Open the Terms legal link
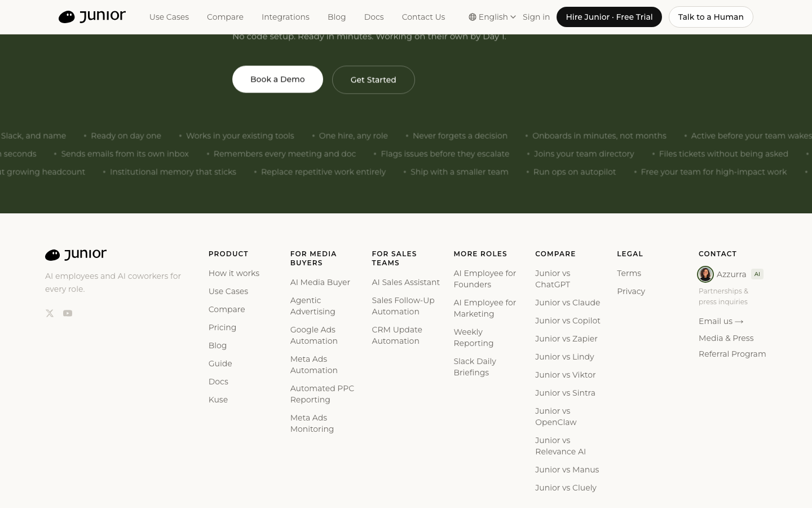This screenshot has height=508, width=812. [629, 273]
